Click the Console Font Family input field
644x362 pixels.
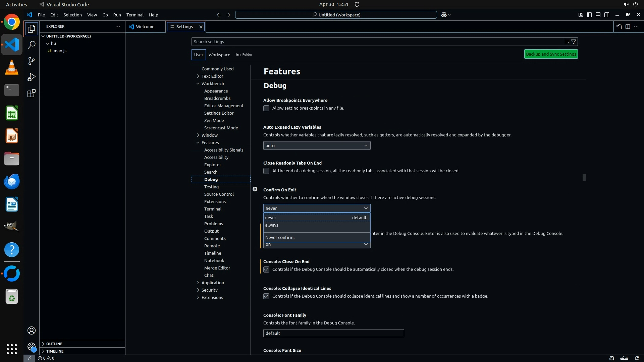(x=333, y=333)
